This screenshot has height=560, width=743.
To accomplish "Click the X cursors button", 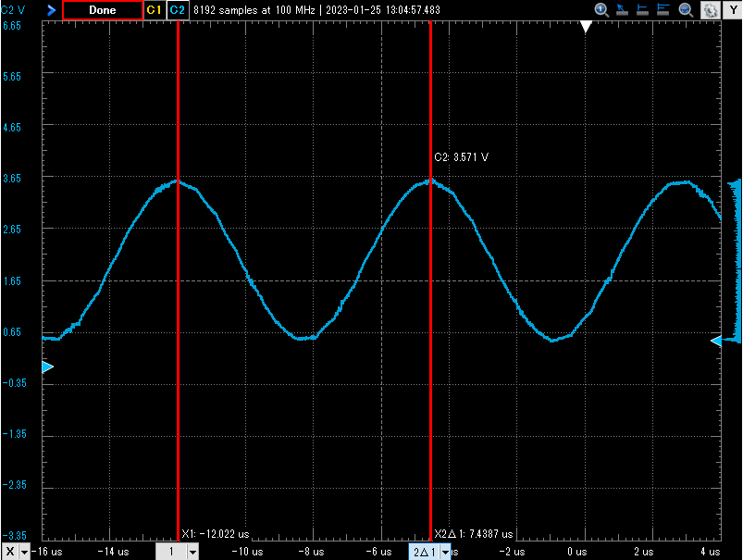I will click(x=10, y=552).
